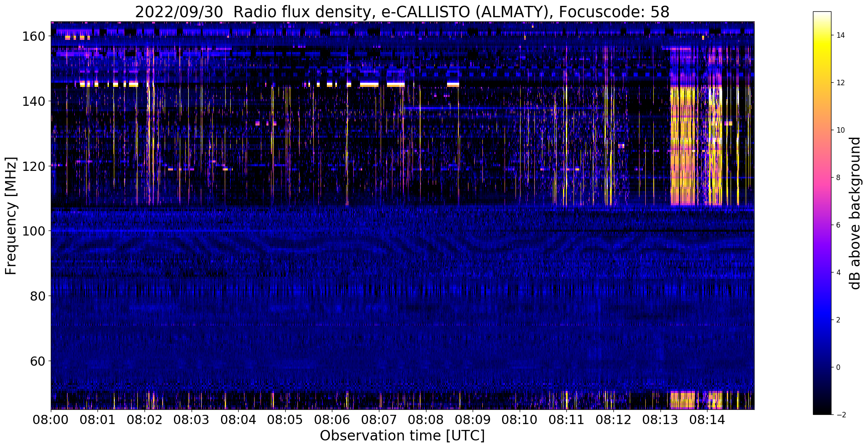Image resolution: width=868 pixels, height=448 pixels.
Task: Click the 08:07 time tick label
Action: pos(379,419)
